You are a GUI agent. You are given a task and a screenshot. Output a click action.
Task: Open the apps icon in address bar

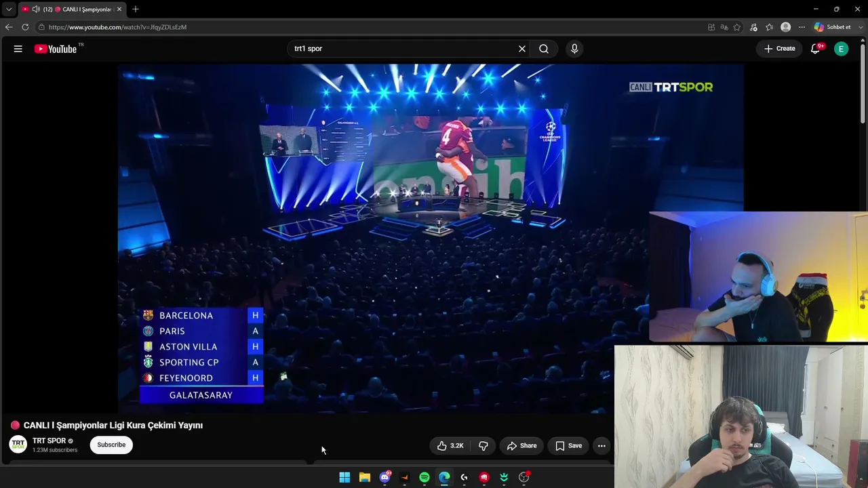(x=711, y=27)
